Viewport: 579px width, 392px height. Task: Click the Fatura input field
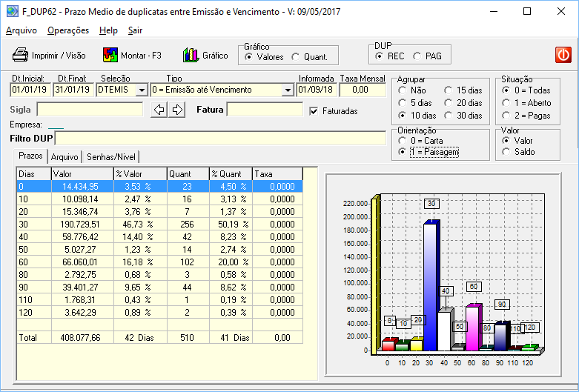(265, 110)
